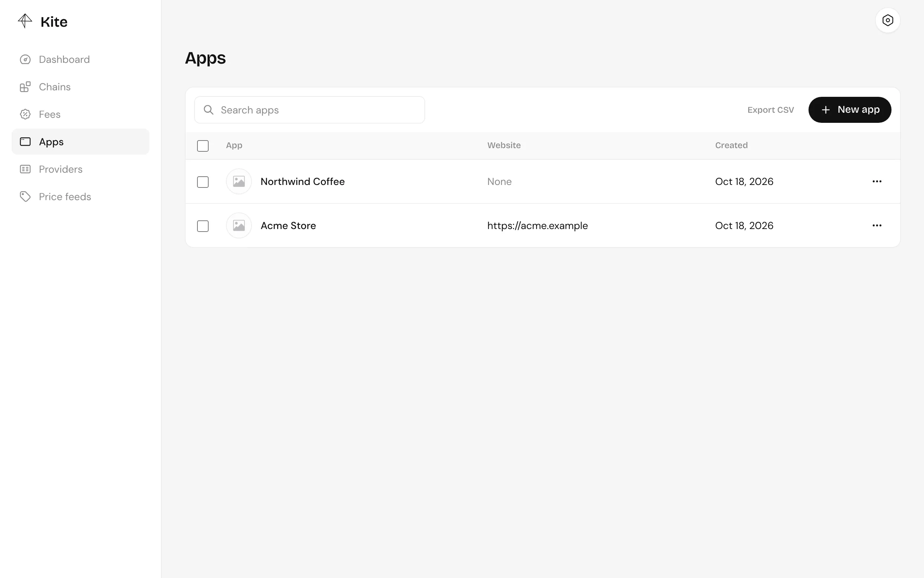
Task: Click the Apps page heading
Action: (205, 58)
